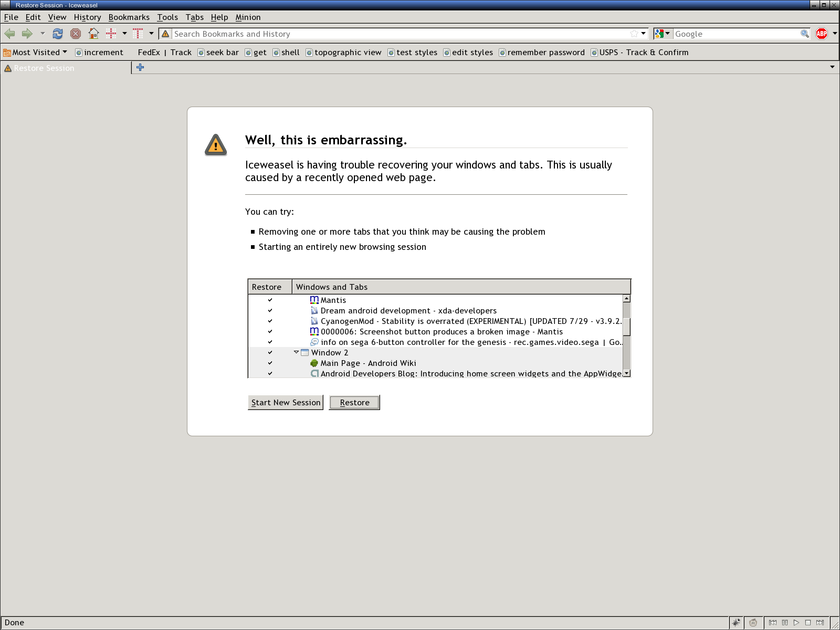840x630 pixels.
Task: Click the warning site icon in the URL bar
Action: click(x=165, y=34)
